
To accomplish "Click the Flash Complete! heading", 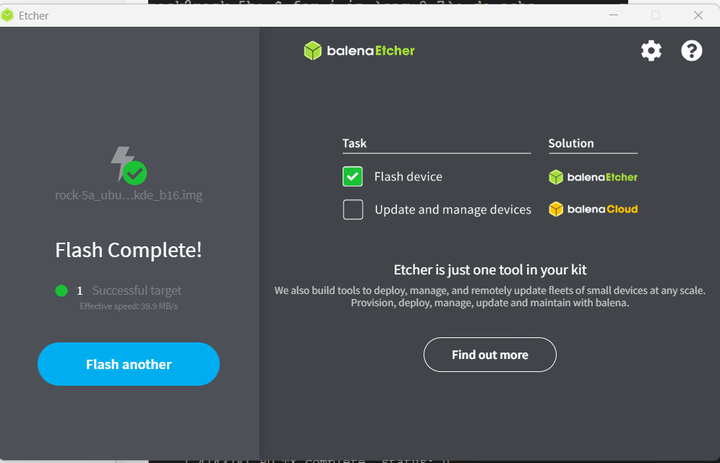I will coord(129,250).
